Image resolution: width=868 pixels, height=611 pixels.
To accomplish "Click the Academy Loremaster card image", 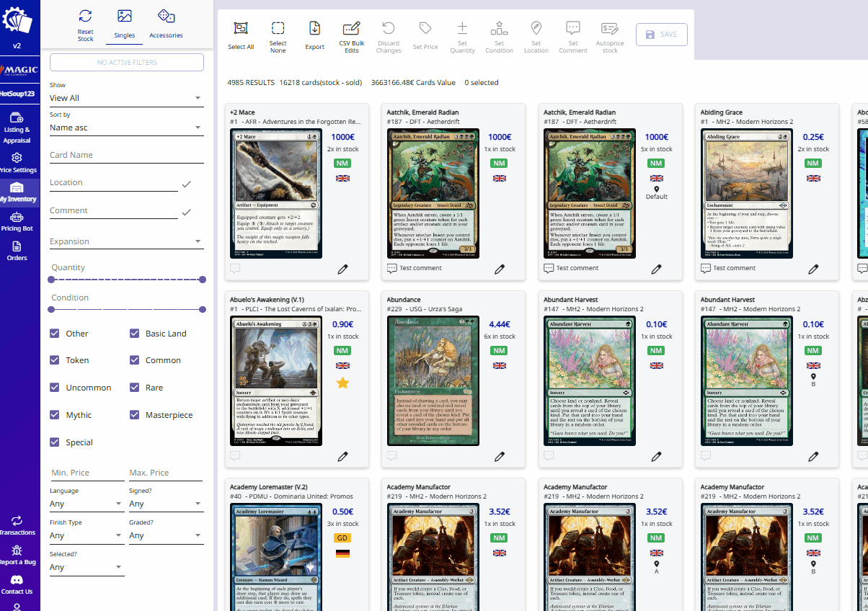I will (x=275, y=557).
